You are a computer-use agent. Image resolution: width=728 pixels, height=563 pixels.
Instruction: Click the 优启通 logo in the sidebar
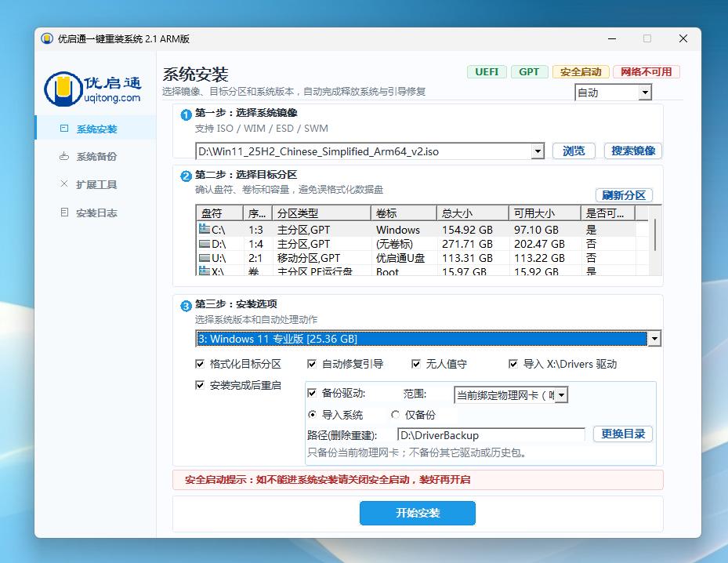[x=92, y=89]
